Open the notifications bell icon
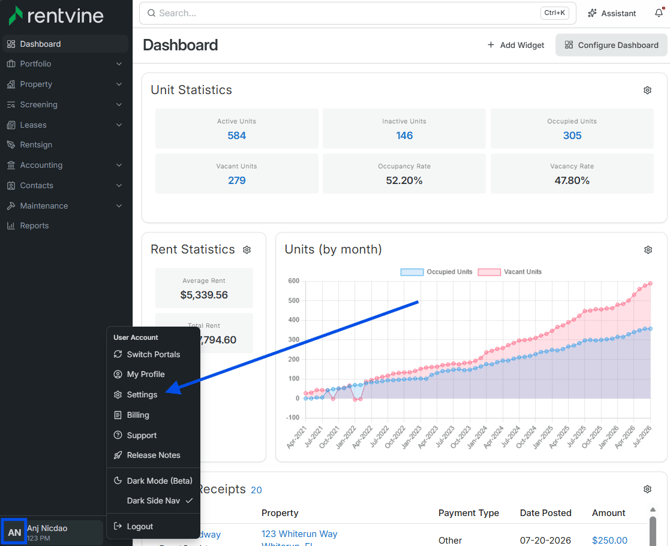Screen dimensions: 670x546 click(x=659, y=13)
